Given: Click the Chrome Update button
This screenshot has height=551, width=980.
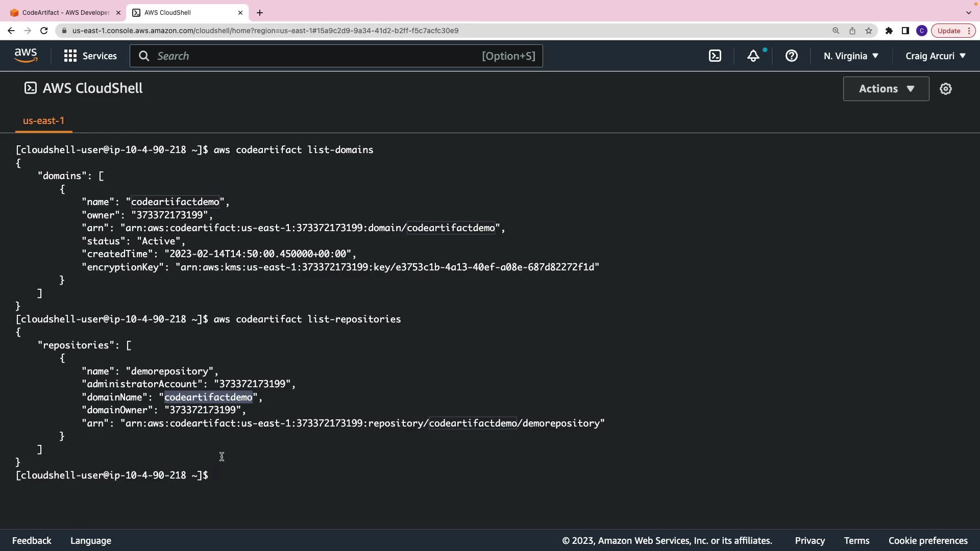Looking at the screenshot, I should click(949, 31).
